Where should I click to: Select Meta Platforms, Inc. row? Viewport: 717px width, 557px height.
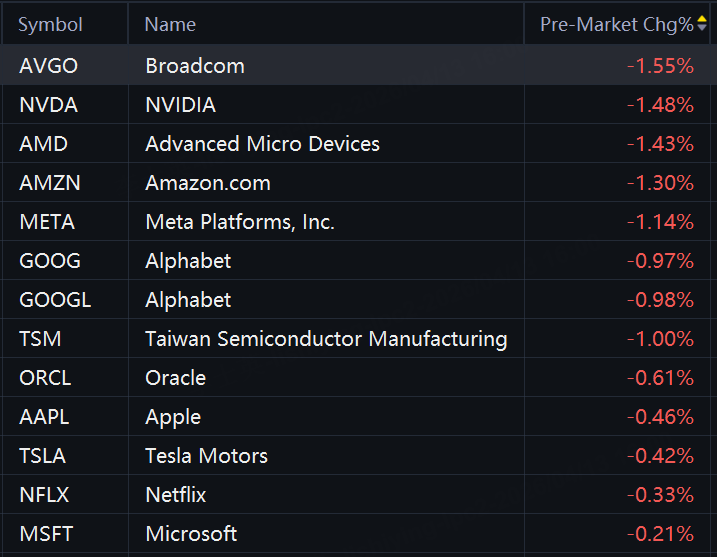(355, 222)
